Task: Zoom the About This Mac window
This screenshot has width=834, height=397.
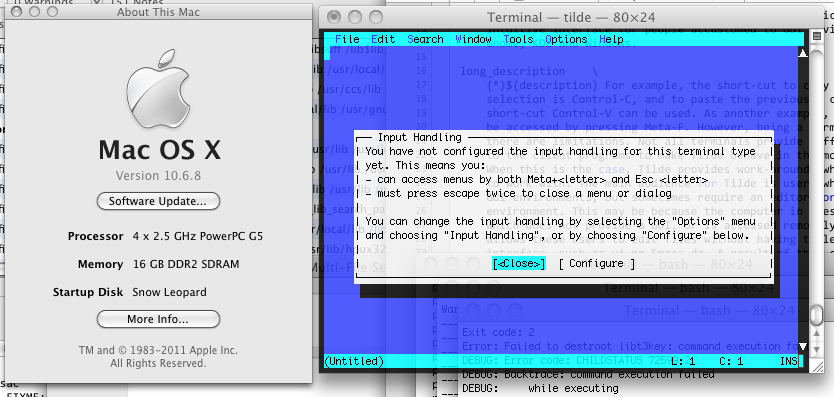Action: 52,12
